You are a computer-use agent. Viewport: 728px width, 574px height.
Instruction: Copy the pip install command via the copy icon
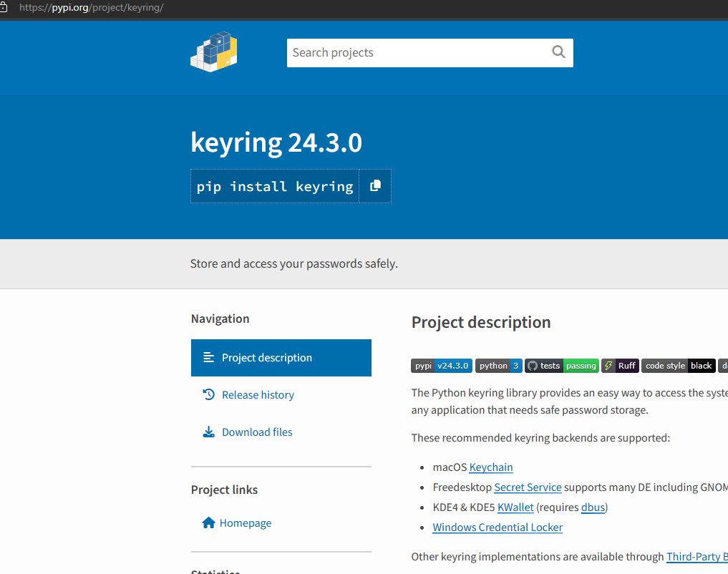tap(375, 186)
